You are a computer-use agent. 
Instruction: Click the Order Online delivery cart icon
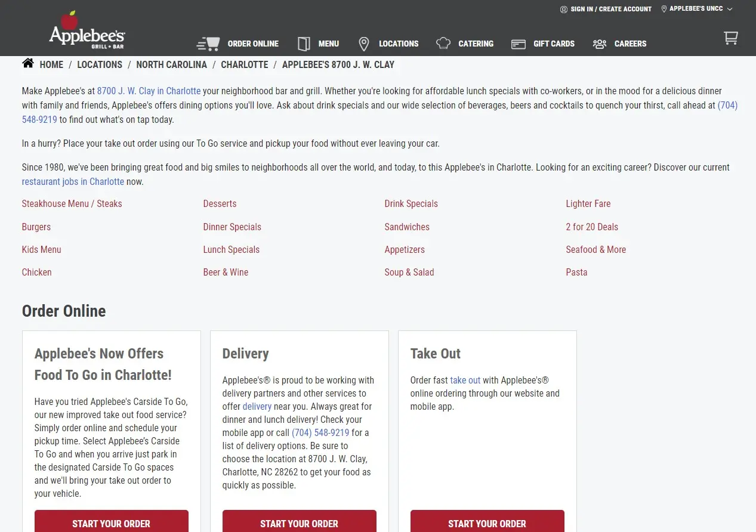point(208,44)
